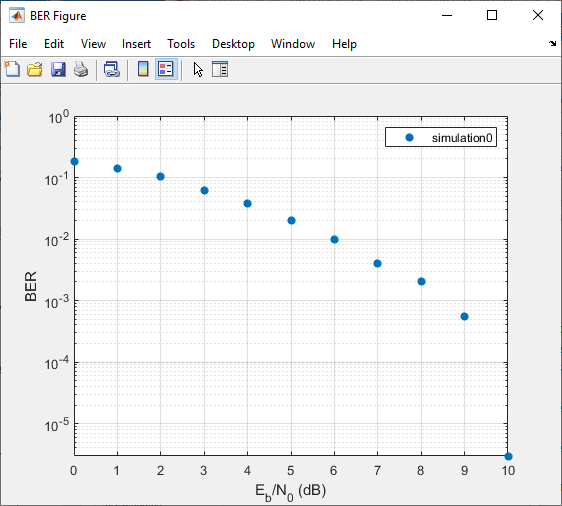Select the BER y-axis label
The width and height of the screenshot is (562, 506).
tap(31, 286)
